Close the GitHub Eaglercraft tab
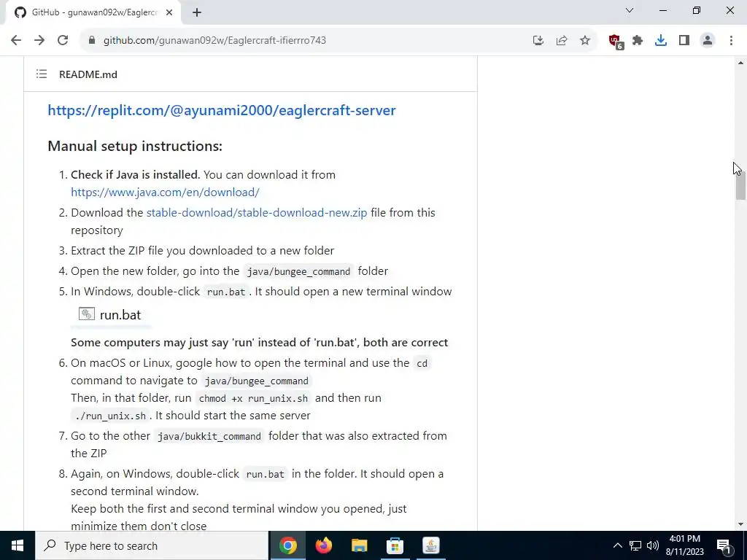The width and height of the screenshot is (747, 560). [x=169, y=12]
